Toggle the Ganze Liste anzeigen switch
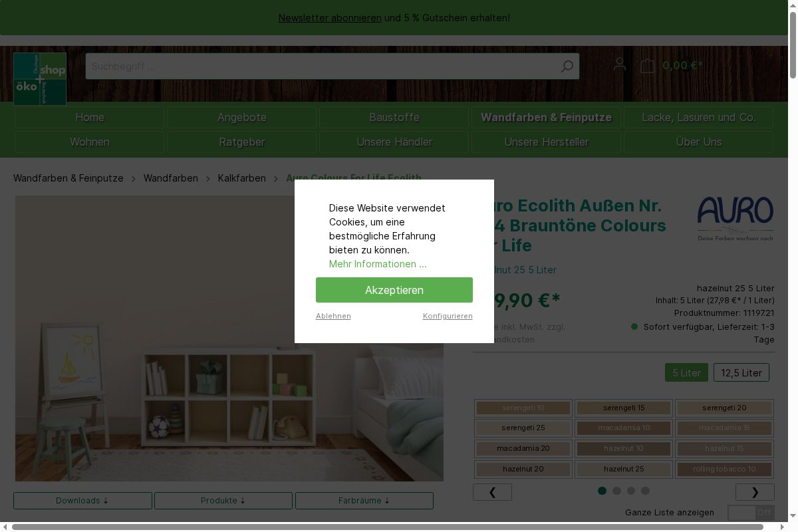Image resolution: width=798 pixels, height=532 pixels. (751, 513)
